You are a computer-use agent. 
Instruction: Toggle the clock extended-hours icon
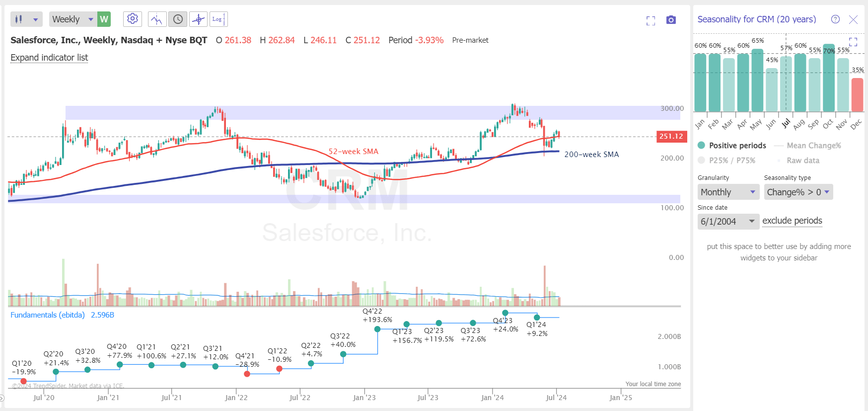click(178, 19)
